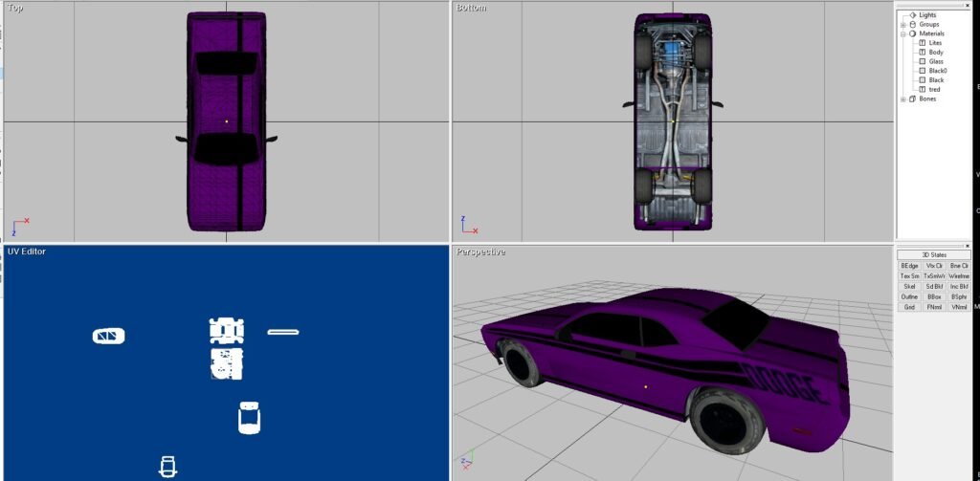Click the Groups node icon

(912, 25)
